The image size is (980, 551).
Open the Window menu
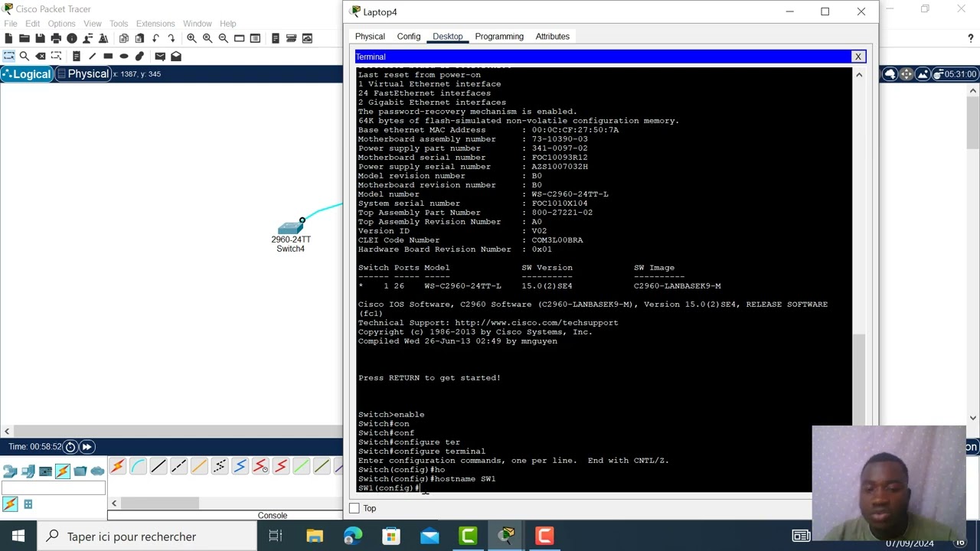pos(197,24)
